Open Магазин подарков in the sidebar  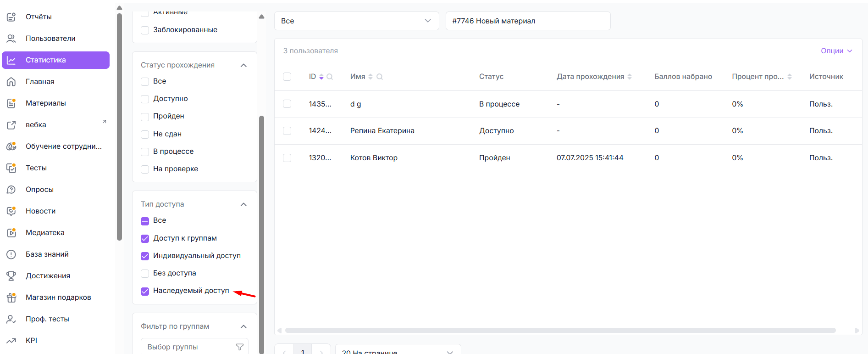pyautogui.click(x=55, y=298)
